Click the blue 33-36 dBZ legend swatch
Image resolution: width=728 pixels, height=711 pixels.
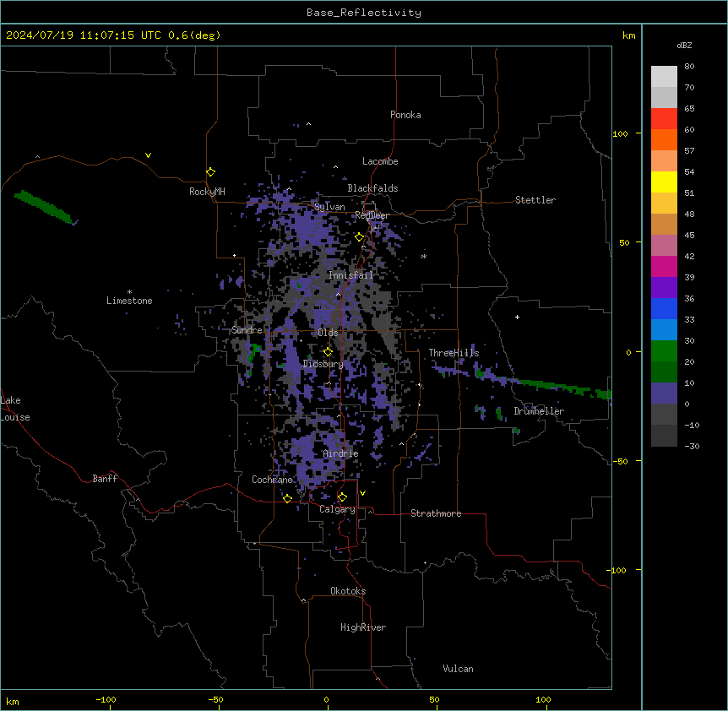664,308
